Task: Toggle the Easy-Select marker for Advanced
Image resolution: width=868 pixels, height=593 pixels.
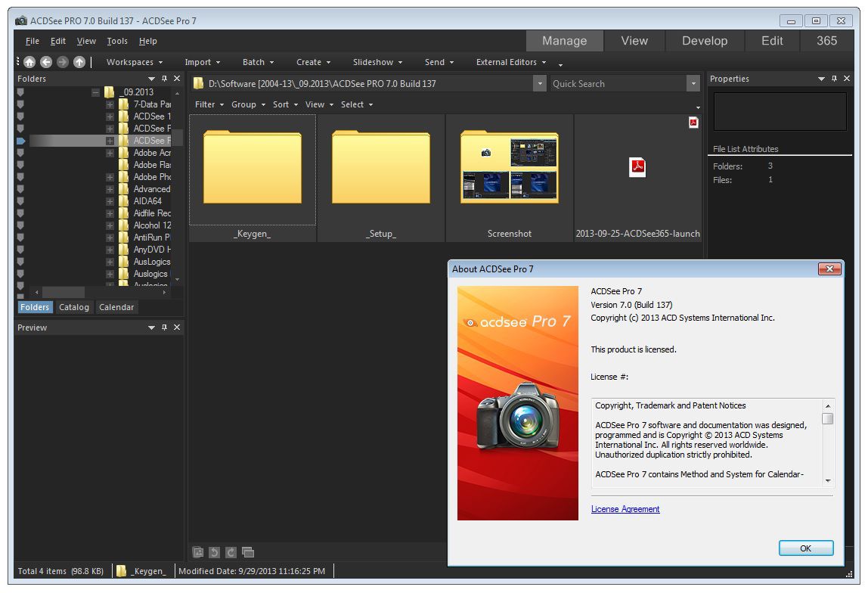Action: pyautogui.click(x=20, y=189)
